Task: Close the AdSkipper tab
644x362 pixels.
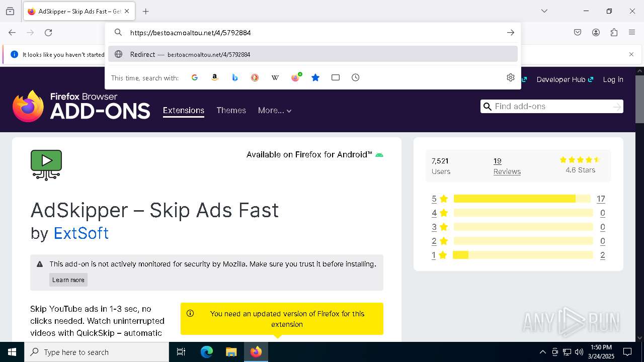Action: tap(127, 11)
